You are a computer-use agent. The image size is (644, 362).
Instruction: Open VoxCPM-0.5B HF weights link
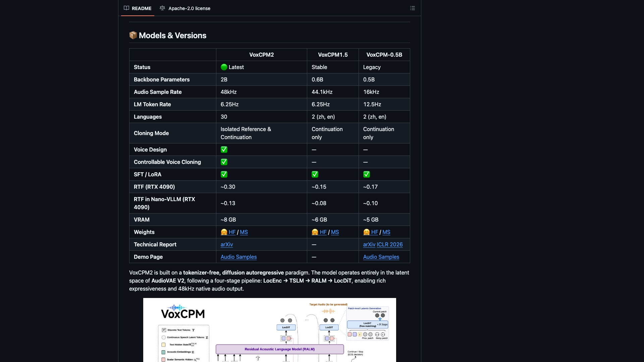371,232
